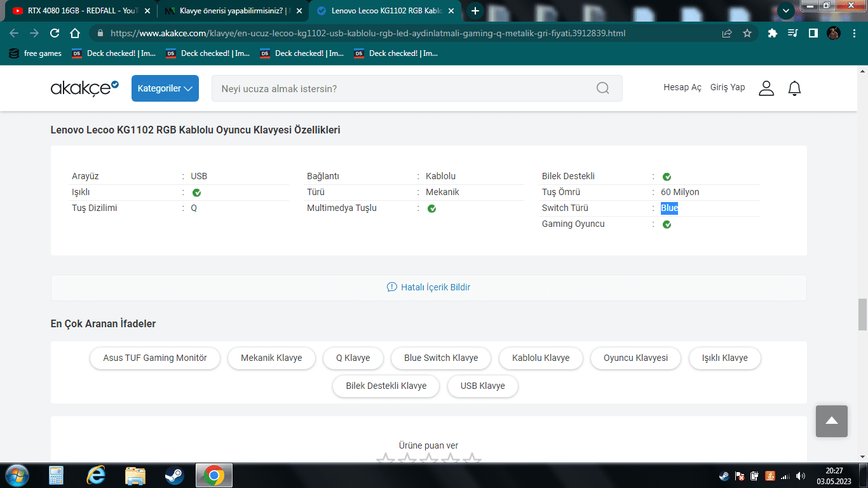The image size is (868, 488).
Task: Switch to the RTX 4080 REDFALL tab
Action: coord(79,11)
